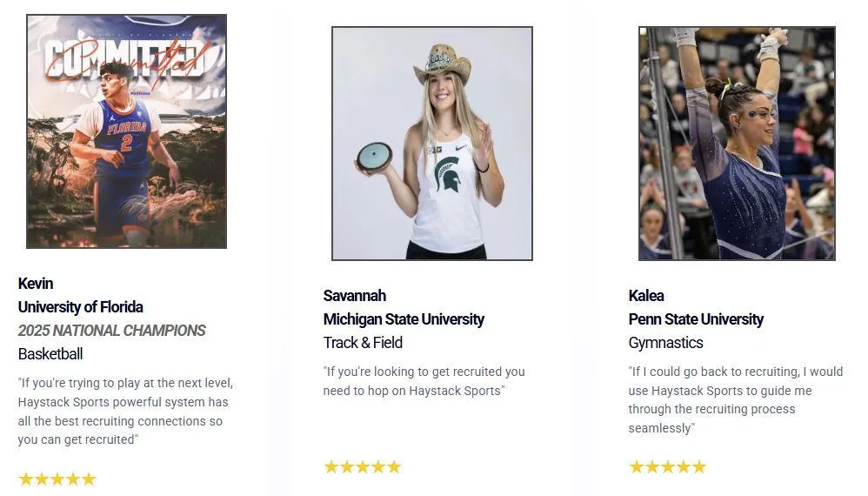Click University of Florida text

(x=80, y=307)
